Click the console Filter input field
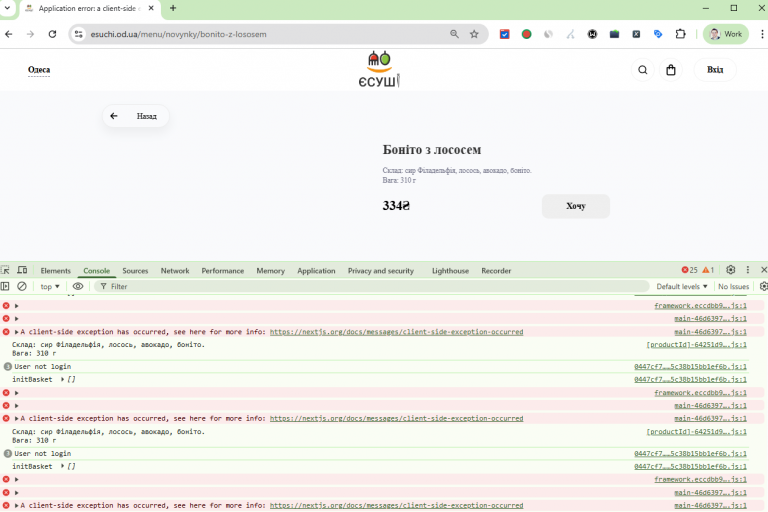Screen dimensions: 768x512 372,287
